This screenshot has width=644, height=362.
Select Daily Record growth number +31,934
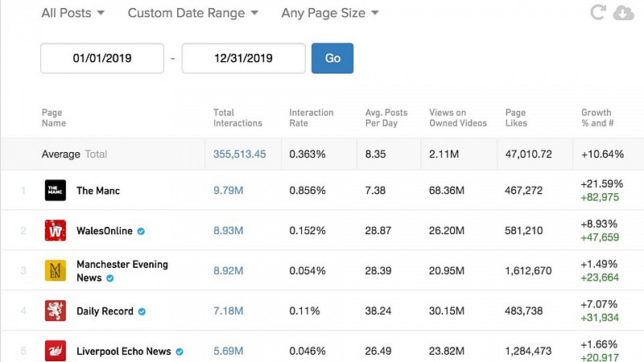pos(600,318)
